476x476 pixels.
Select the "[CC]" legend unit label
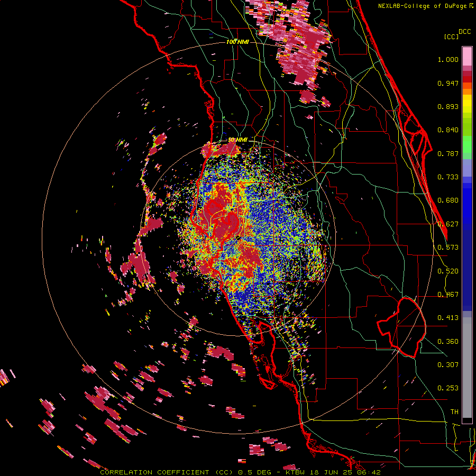tap(451, 36)
